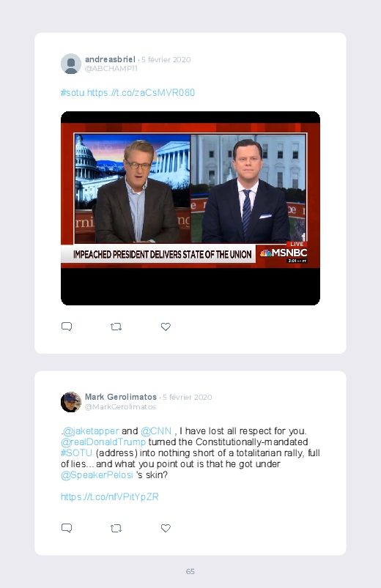Retweet Mark Gerolimatos tweet

116,528
